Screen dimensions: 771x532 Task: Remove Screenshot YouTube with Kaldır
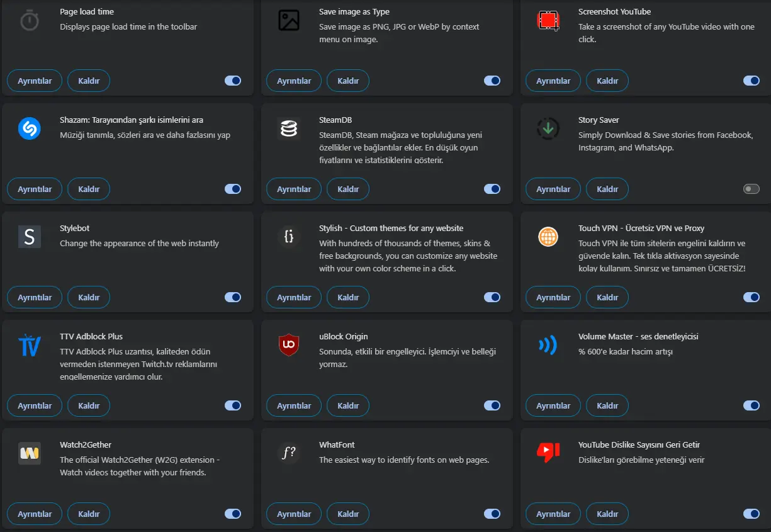pos(607,81)
